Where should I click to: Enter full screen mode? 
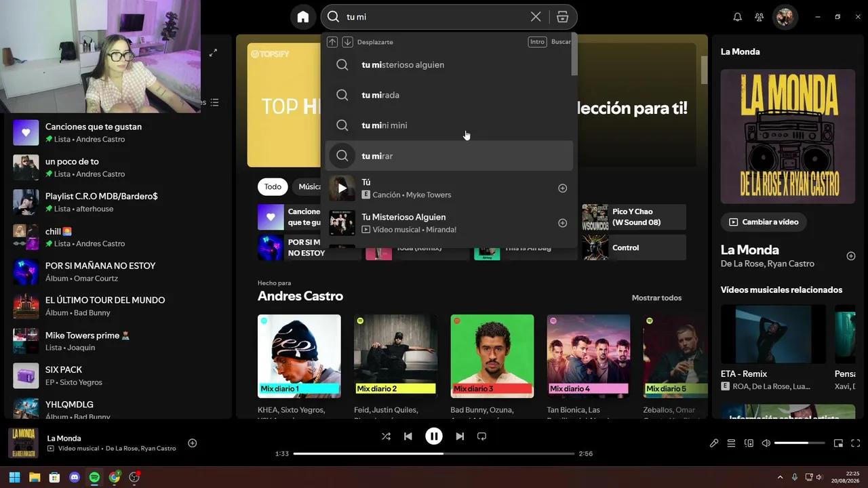855,443
